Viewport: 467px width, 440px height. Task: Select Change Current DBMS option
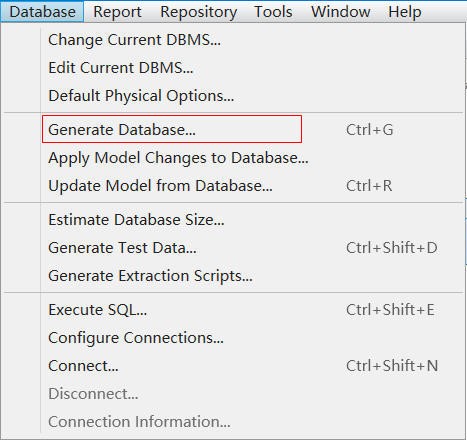pyautogui.click(x=233, y=40)
